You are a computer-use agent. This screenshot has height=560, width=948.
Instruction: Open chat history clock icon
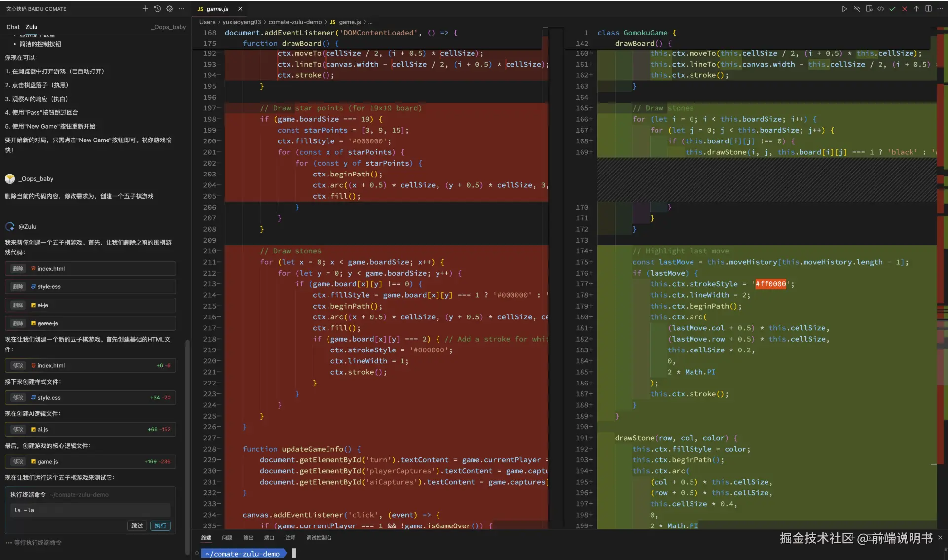click(x=157, y=9)
